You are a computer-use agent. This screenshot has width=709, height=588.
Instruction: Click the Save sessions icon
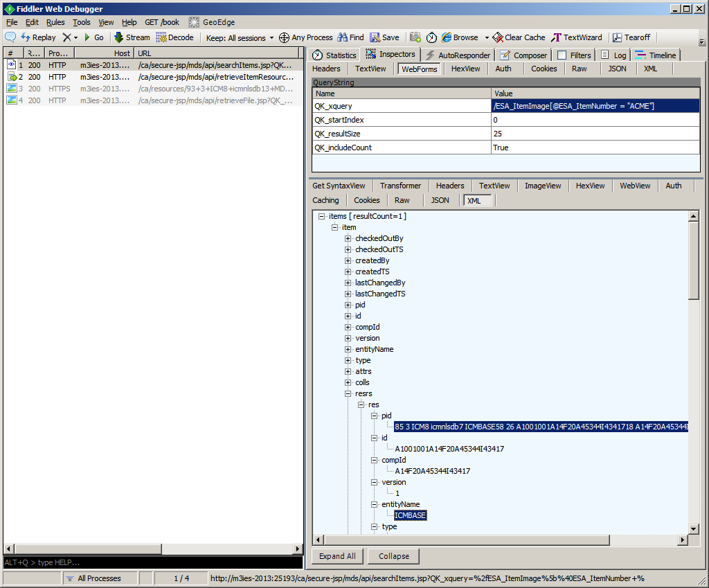(375, 37)
